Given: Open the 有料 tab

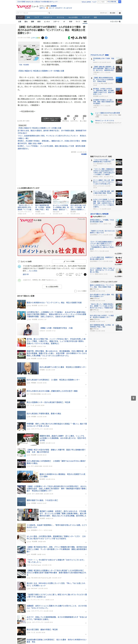Looking at the screenshot, I should tap(95, 17).
